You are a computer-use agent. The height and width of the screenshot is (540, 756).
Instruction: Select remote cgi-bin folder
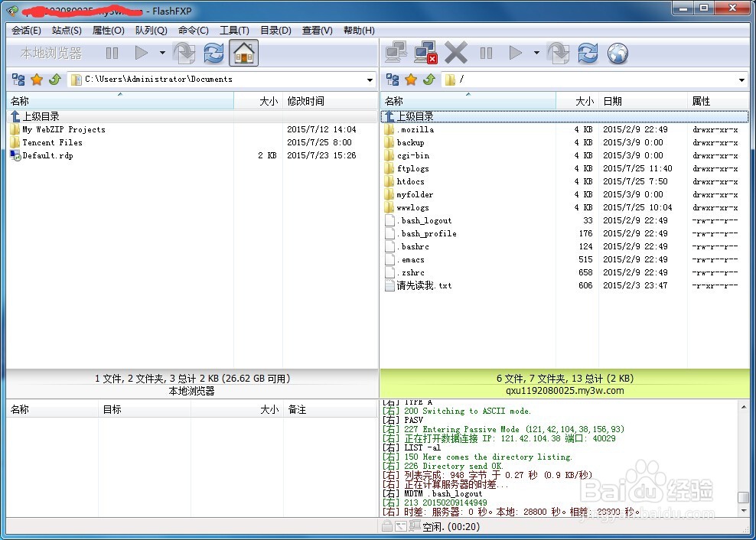(407, 155)
